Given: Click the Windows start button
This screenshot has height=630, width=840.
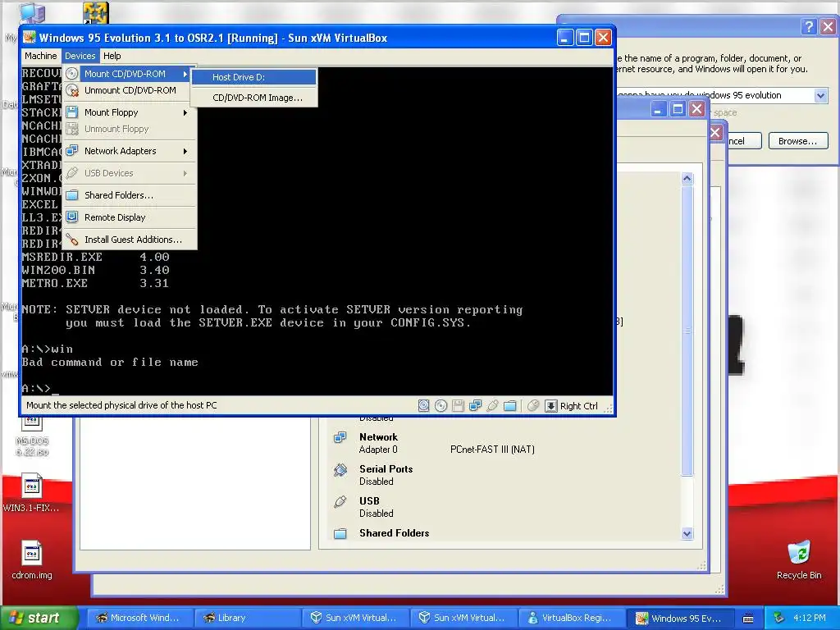Looking at the screenshot, I should [x=39, y=618].
